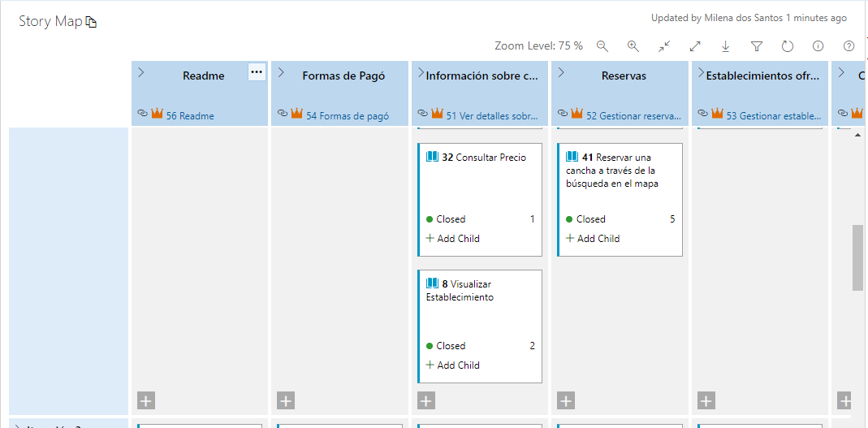Click link icon beside 51 Ver detalles
The height and width of the screenshot is (428, 868).
422,113
